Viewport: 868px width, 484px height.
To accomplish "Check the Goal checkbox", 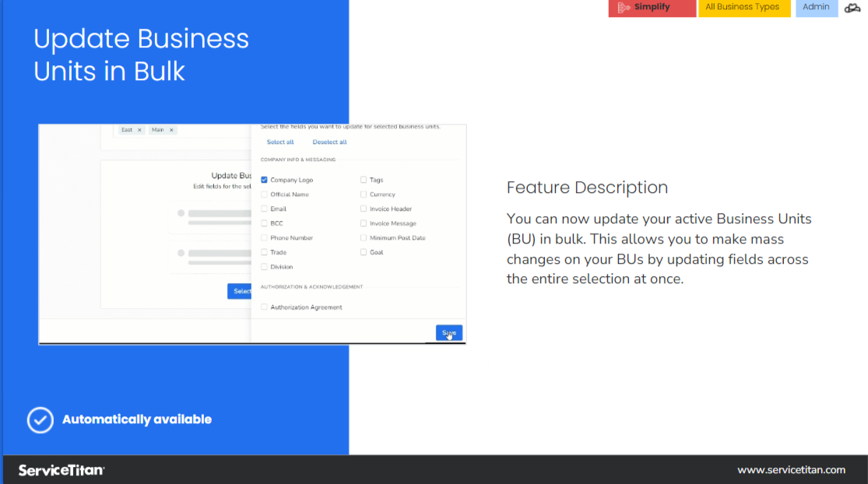I will pyautogui.click(x=363, y=251).
